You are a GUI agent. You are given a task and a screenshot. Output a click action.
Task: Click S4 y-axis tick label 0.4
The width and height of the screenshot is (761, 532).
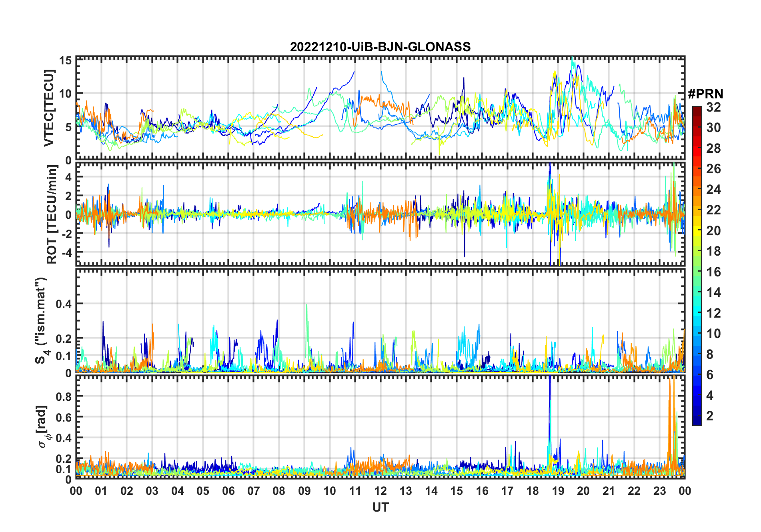64,304
